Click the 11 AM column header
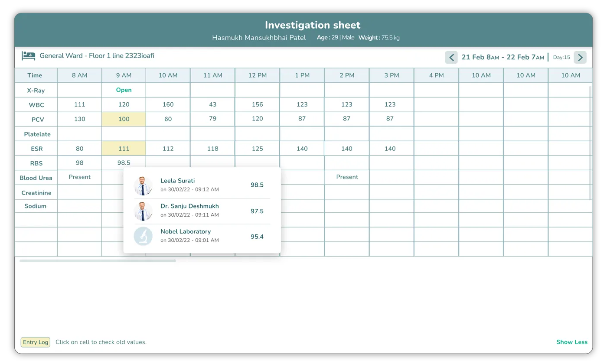Image resolution: width=607 pixels, height=364 pixels. pos(212,75)
